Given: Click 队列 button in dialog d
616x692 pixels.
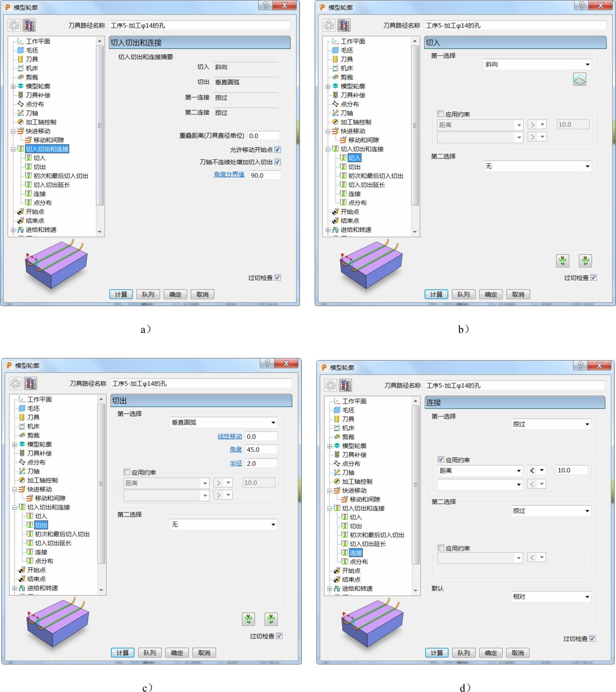Looking at the screenshot, I should (464, 653).
